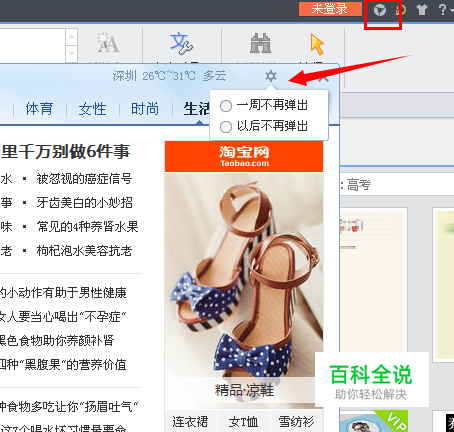The width and height of the screenshot is (454, 432).
Task: Click the 未登录 login button
Action: (x=330, y=9)
